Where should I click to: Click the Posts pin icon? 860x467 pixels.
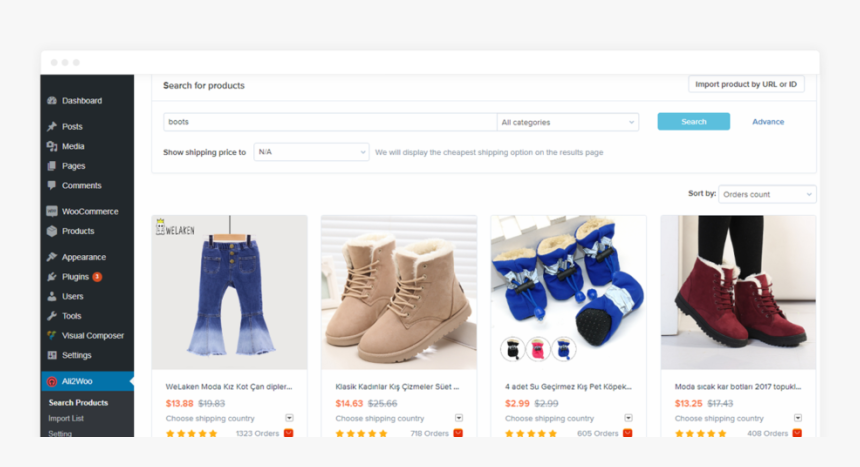tap(51, 127)
